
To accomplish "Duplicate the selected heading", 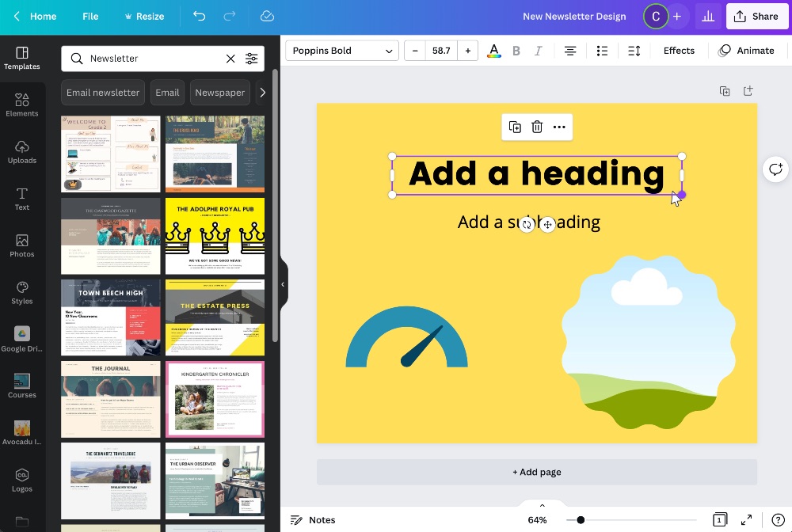I will pos(515,127).
